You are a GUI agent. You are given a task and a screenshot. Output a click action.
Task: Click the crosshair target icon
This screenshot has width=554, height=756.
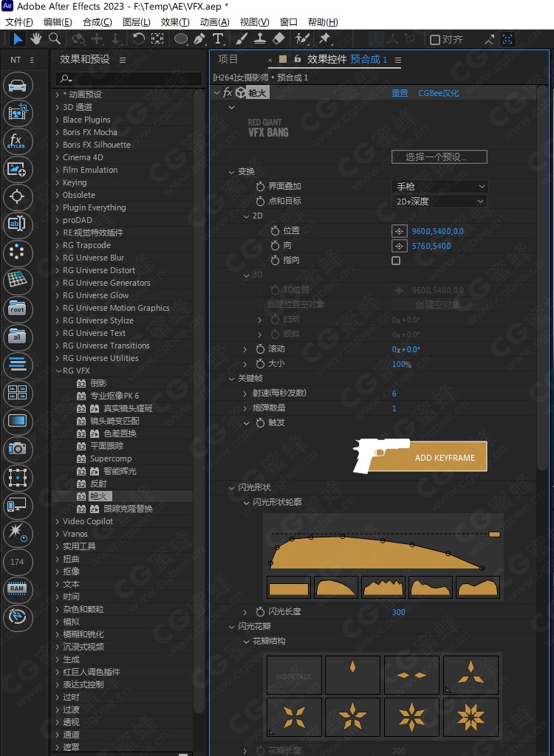18,197
